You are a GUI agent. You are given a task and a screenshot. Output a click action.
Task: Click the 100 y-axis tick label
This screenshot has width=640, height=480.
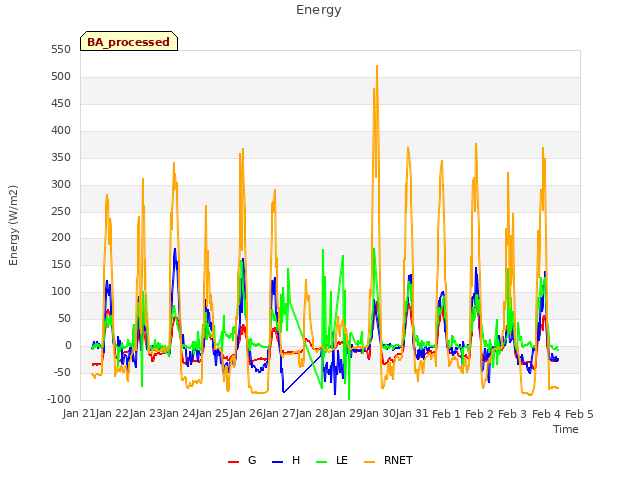[61, 292]
